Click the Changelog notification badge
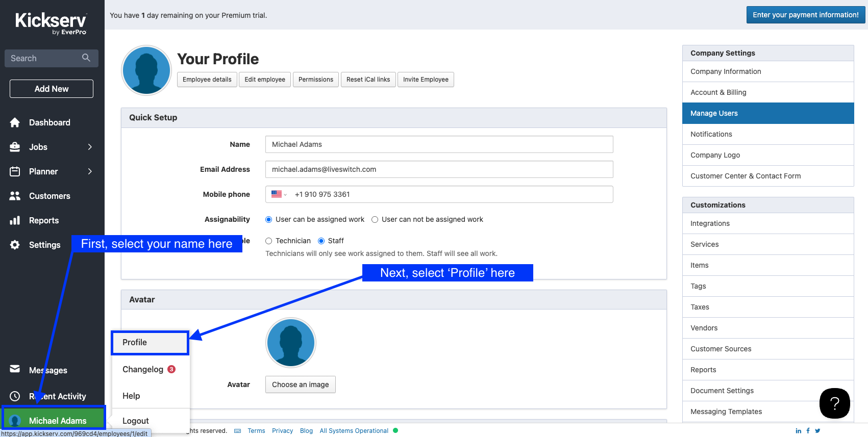This screenshot has height=437, width=868. tap(171, 369)
